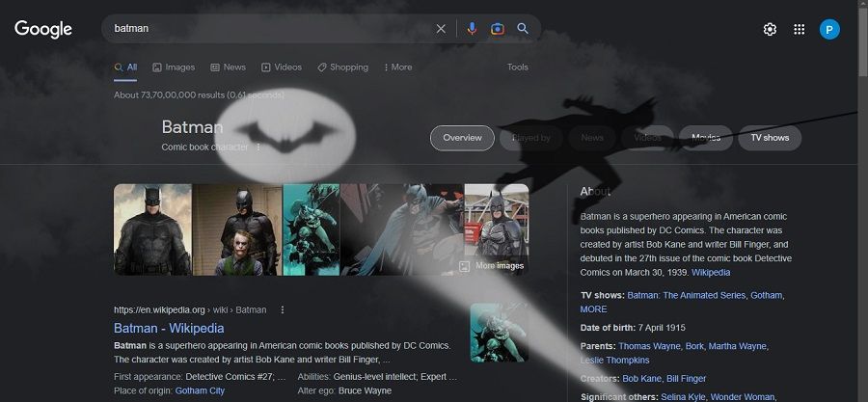Open the first Batman image thumbnail
The height and width of the screenshot is (402, 868).
tap(152, 229)
